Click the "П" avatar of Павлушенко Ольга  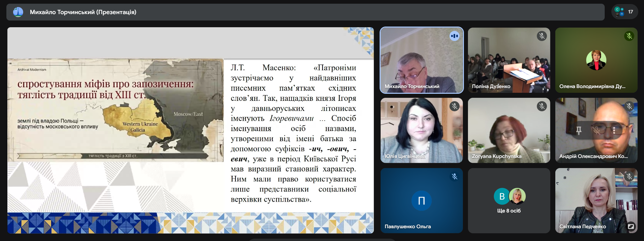[421, 201]
